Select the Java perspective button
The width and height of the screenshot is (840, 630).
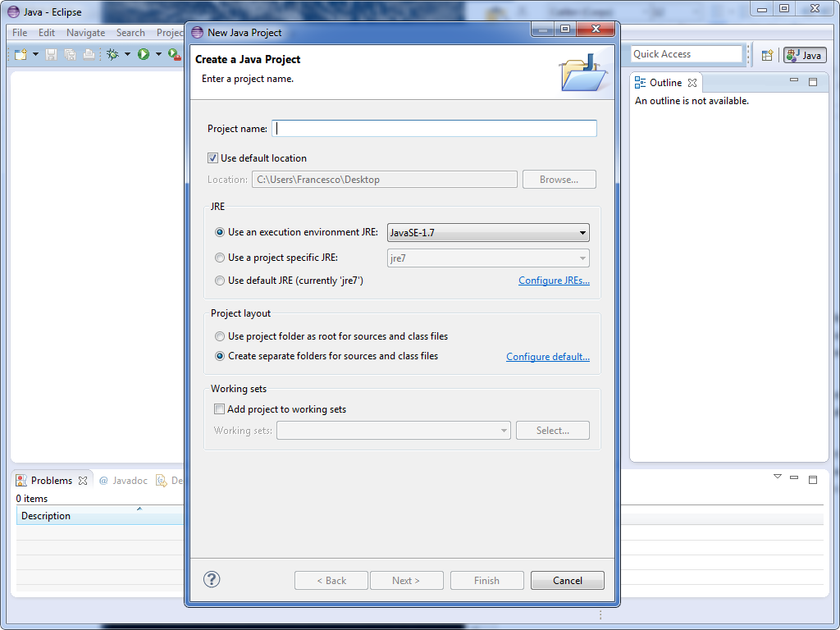click(805, 55)
